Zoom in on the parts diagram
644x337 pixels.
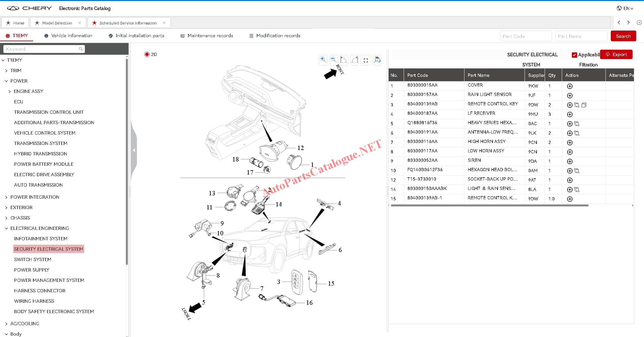[x=323, y=60]
